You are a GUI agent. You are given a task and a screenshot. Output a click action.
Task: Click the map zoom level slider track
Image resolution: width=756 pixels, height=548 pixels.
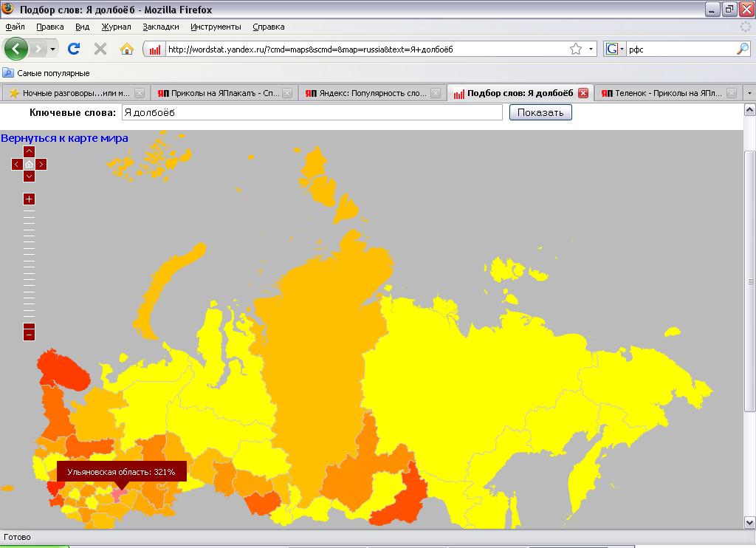tap(29, 264)
